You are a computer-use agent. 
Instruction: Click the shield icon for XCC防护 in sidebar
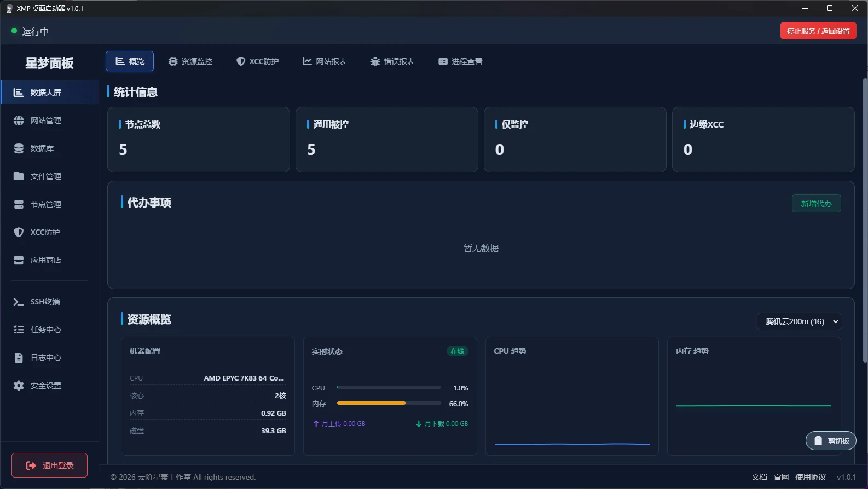[19, 232]
